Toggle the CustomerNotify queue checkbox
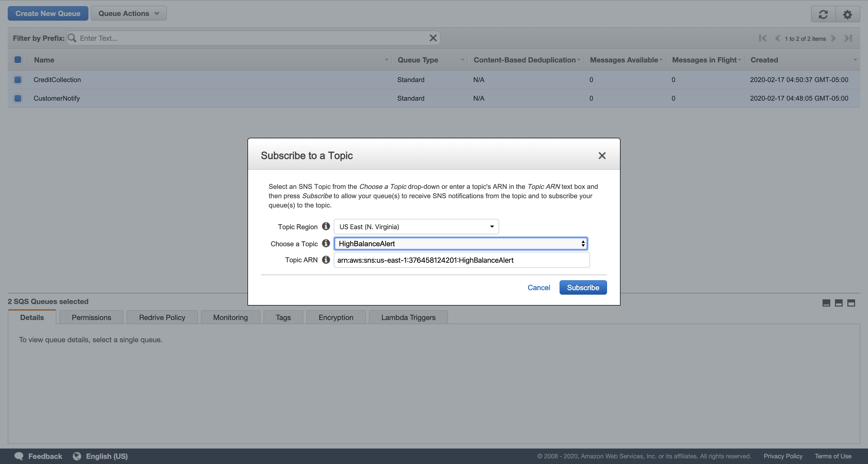This screenshot has width=868, height=464. [18, 98]
